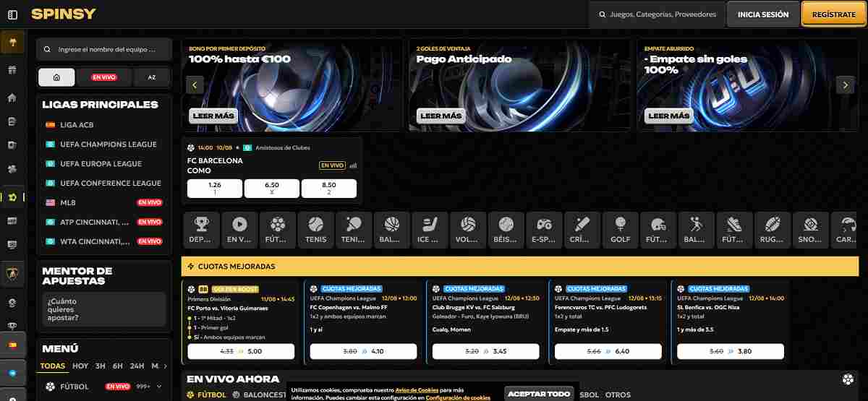868x401 pixels.
Task: Pick the 1.26 odds for FC Barcelona
Action: pos(214,189)
